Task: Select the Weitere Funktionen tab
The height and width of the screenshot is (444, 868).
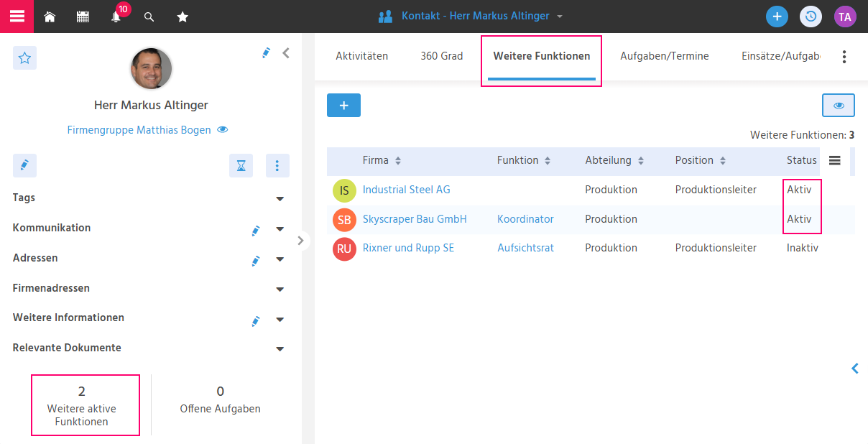Action: tap(542, 56)
